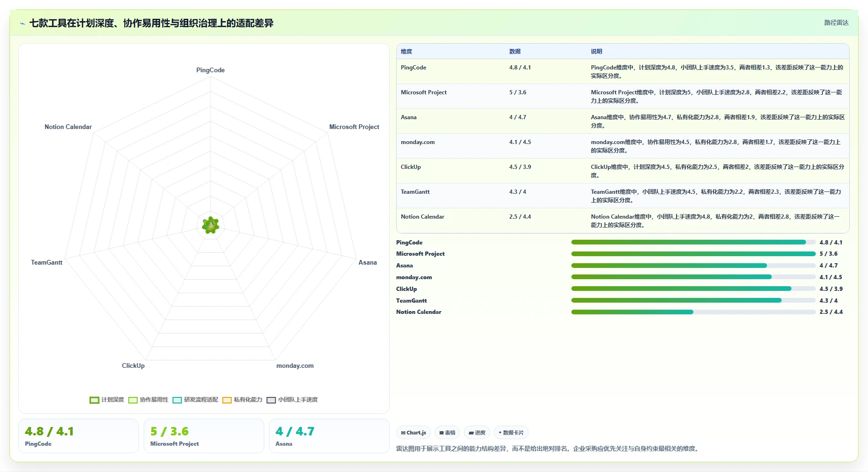The image size is (868, 472).
Task: Click the 4.1 / 4.5 value in the table
Action: [x=520, y=142]
